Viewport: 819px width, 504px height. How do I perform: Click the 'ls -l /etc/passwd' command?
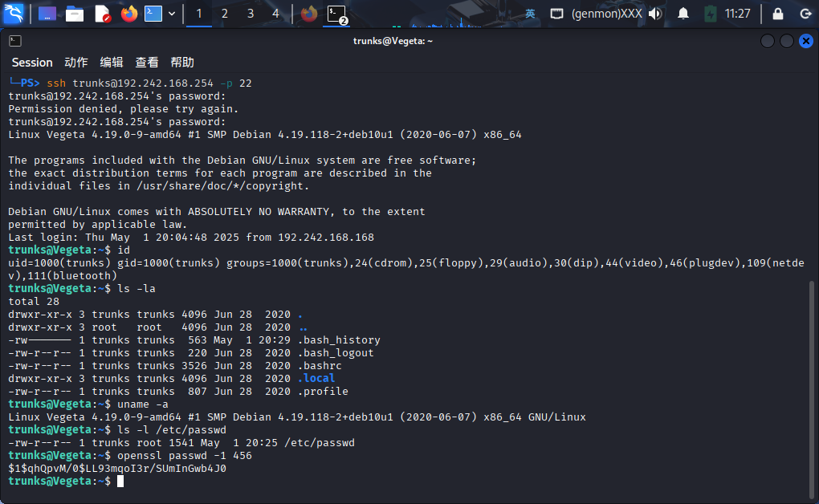pyautogui.click(x=171, y=430)
